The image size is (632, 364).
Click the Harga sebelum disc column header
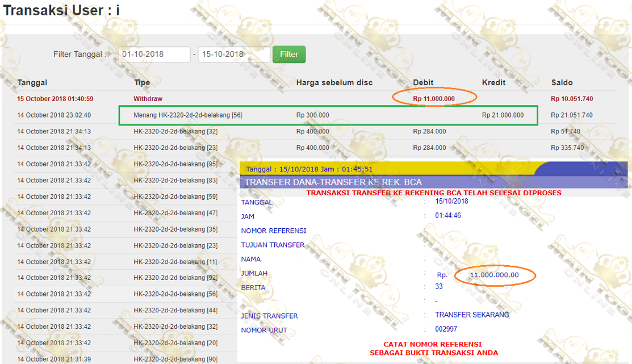[x=334, y=83]
